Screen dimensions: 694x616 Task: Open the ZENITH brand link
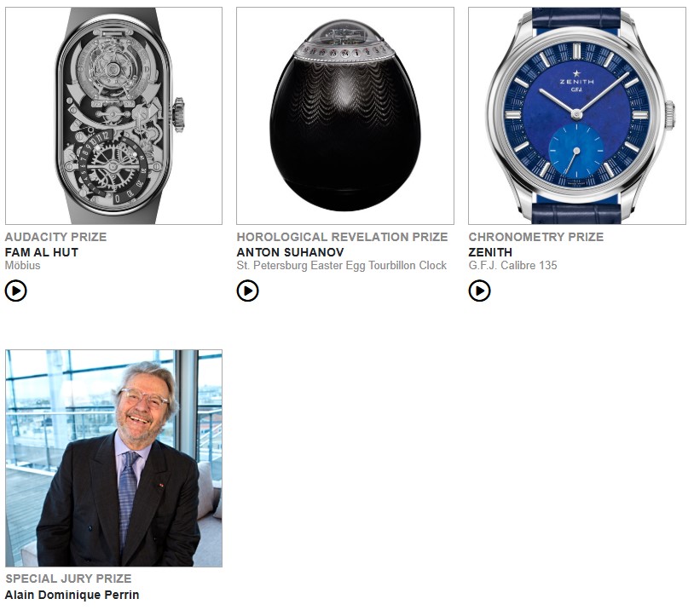pos(490,252)
